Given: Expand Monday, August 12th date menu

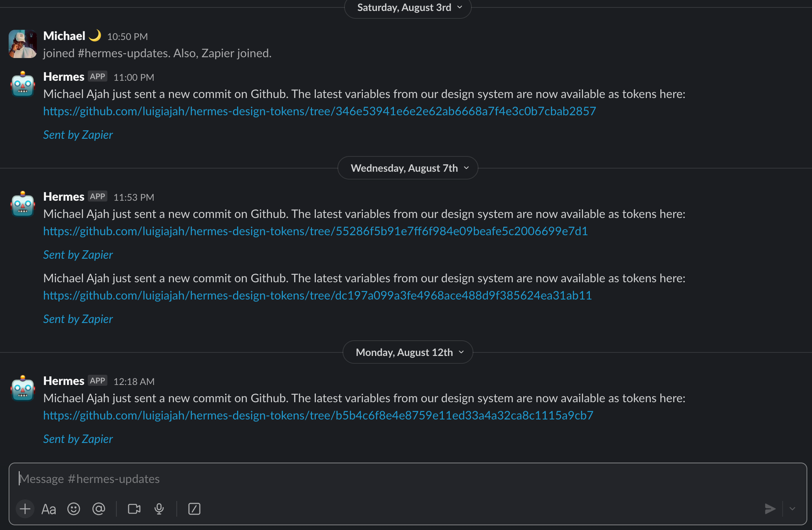Looking at the screenshot, I should tap(408, 352).
